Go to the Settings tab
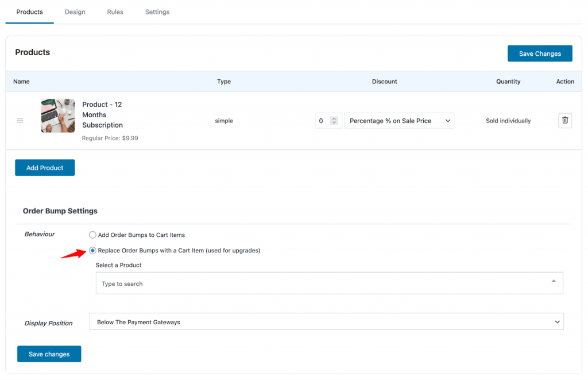The image size is (588, 380). [157, 12]
